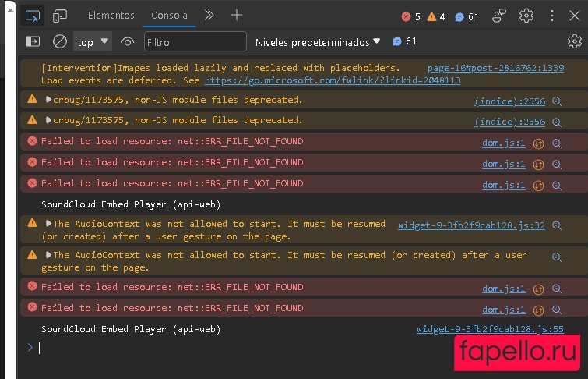Toggle device emulation mode
This screenshot has height=379, width=588.
pyautogui.click(x=60, y=16)
